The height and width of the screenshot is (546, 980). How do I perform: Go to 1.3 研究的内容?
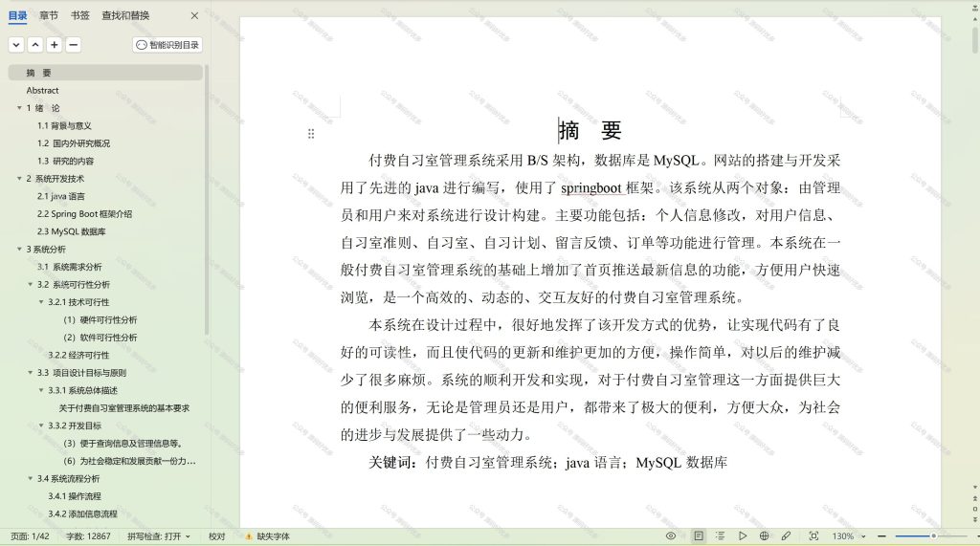(66, 162)
